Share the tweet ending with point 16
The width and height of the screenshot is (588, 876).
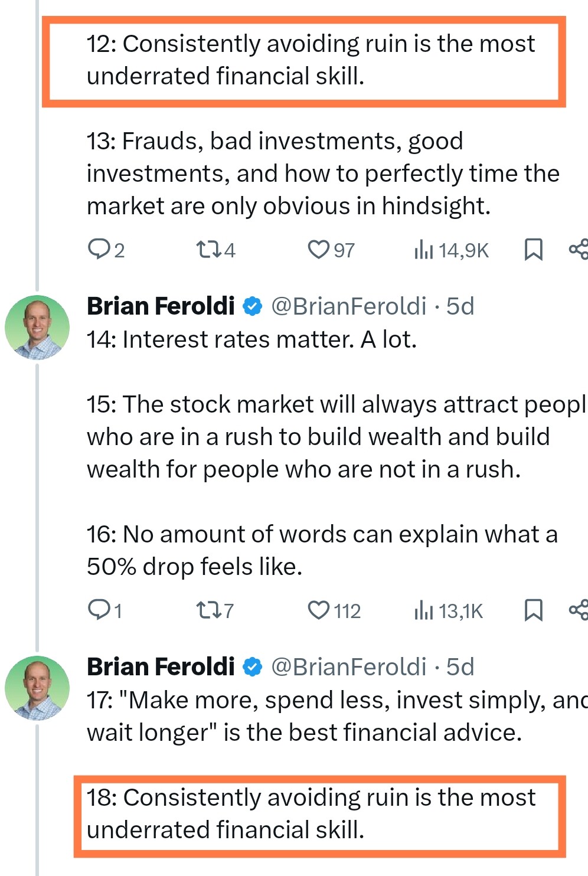click(579, 610)
